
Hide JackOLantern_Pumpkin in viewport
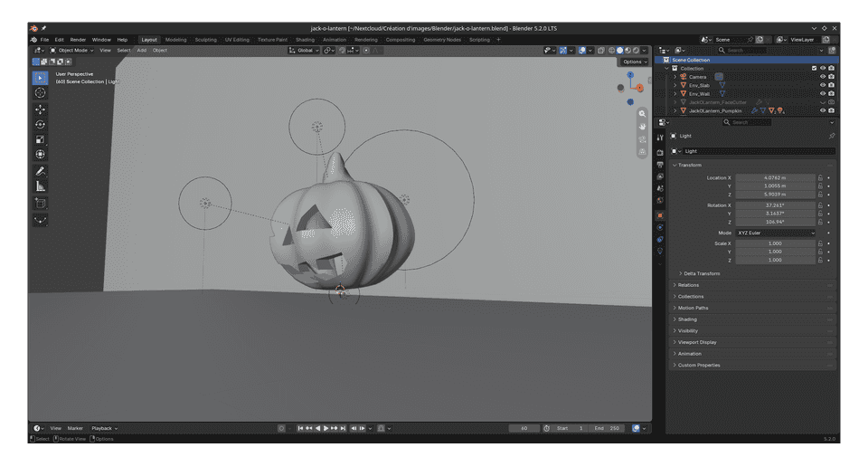pyautogui.click(x=823, y=110)
